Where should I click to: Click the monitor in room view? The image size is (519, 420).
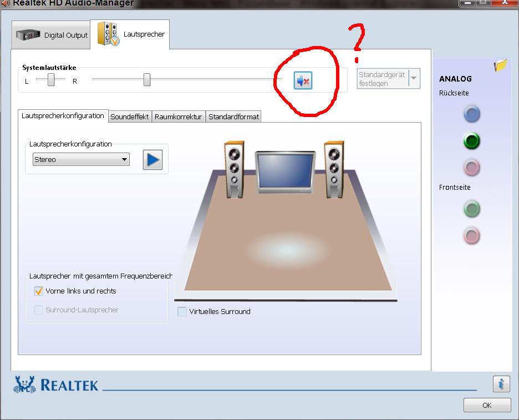click(285, 171)
